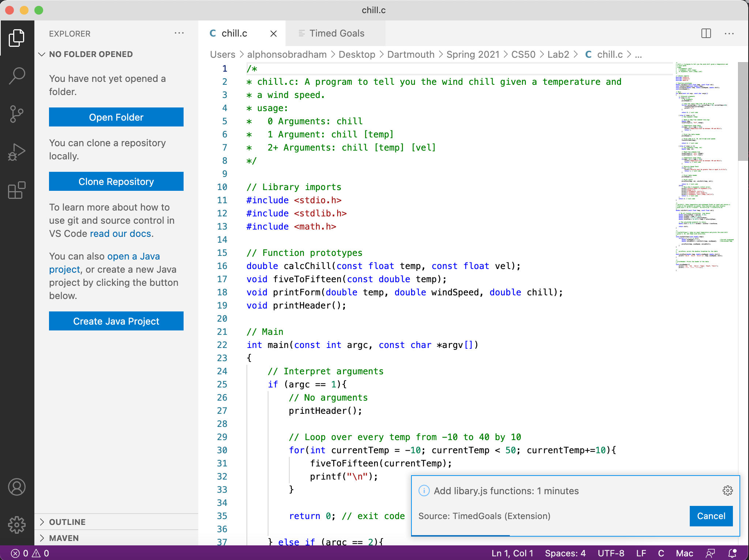Click the notification settings gear icon

727,491
